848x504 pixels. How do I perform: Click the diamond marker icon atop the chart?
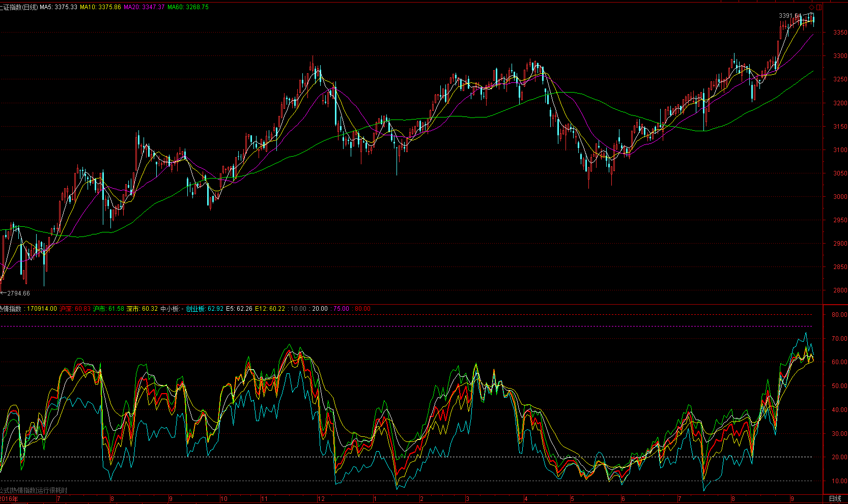pyautogui.click(x=811, y=7)
